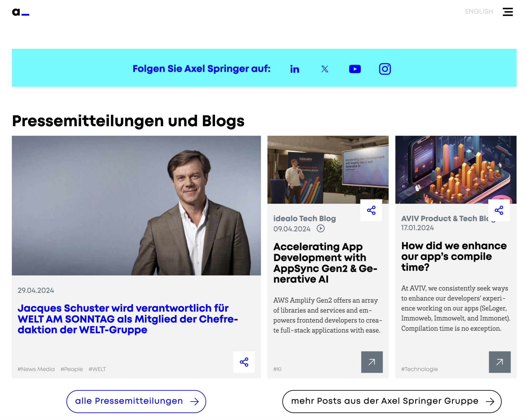Screen dimensions: 527x420
Task: Click the Folgen Sie Axel Springer auf text
Action: pyautogui.click(x=202, y=69)
